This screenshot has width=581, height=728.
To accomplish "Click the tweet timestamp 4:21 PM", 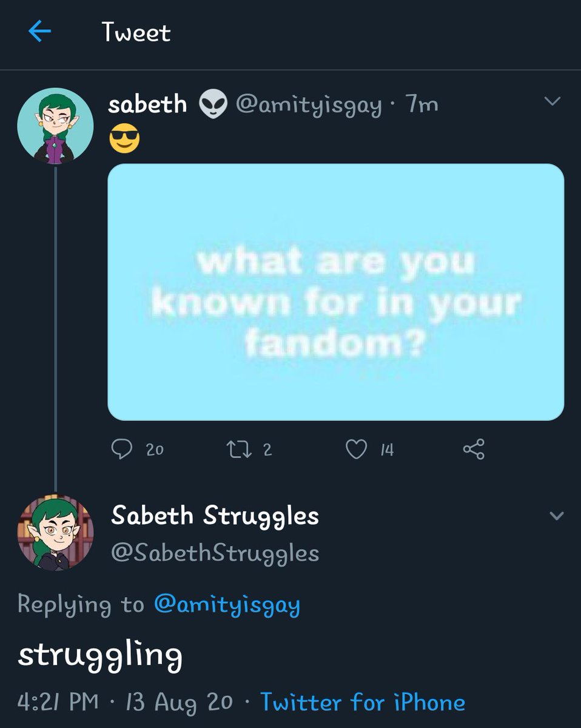I will pyautogui.click(x=58, y=702).
